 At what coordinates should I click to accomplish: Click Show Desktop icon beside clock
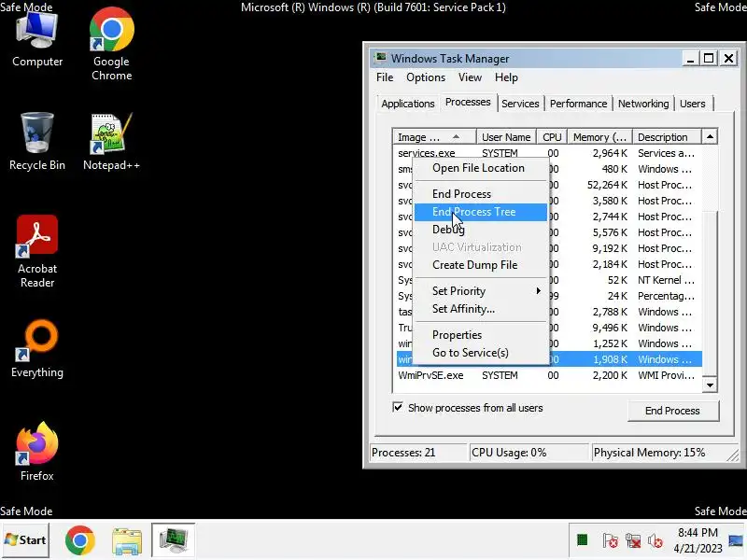pyautogui.click(x=736, y=540)
